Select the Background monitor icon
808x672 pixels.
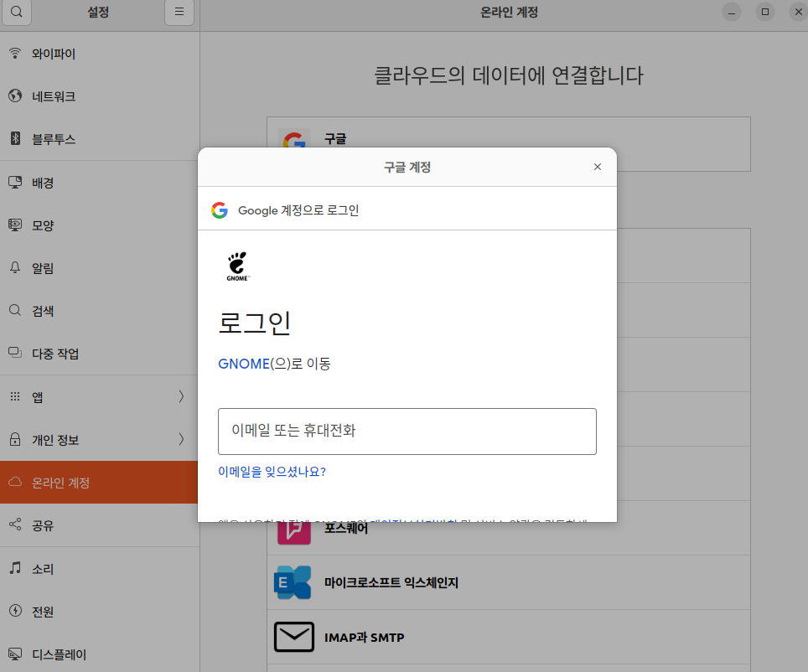pos(15,182)
